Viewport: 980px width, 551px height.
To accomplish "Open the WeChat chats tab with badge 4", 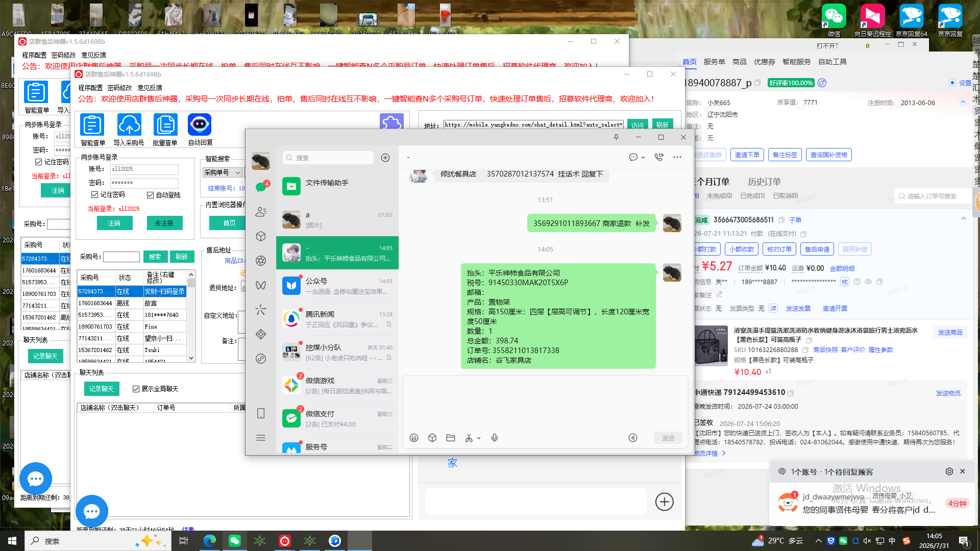I will pyautogui.click(x=261, y=187).
